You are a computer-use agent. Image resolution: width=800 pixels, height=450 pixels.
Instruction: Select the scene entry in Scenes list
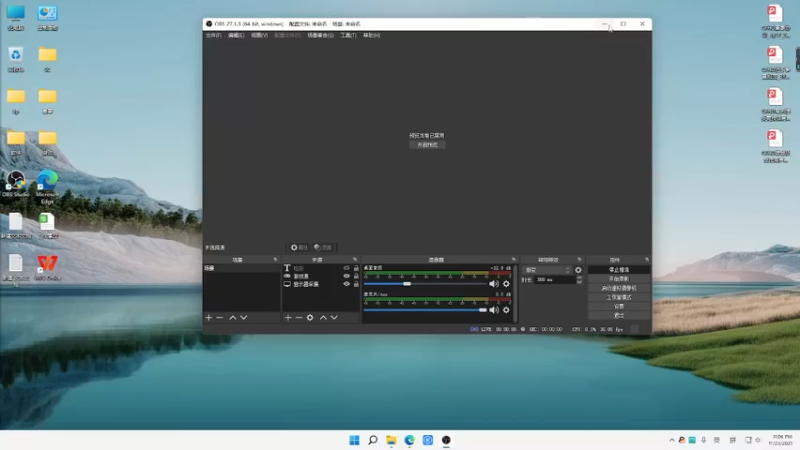pos(241,268)
